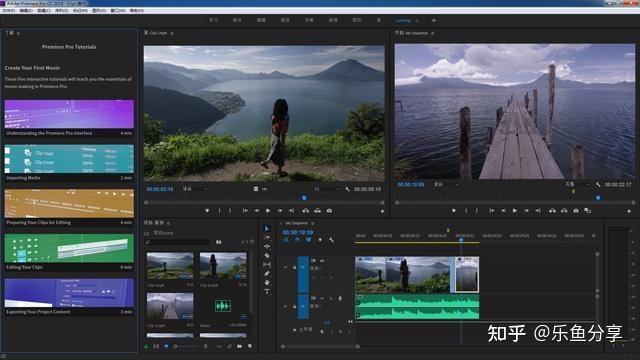Step back one frame in Source monitor
This screenshot has width=640, height=360.
[257, 211]
